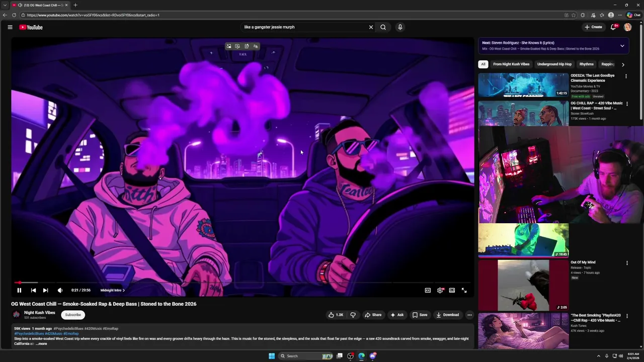Pause the video

(19, 290)
